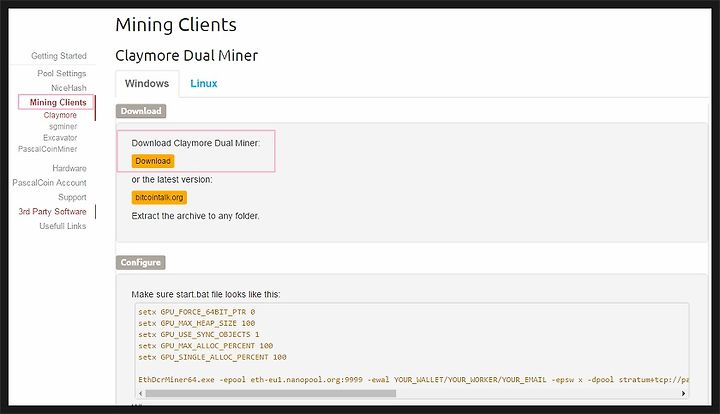
Task: Click the orange Download button
Action: (153, 161)
